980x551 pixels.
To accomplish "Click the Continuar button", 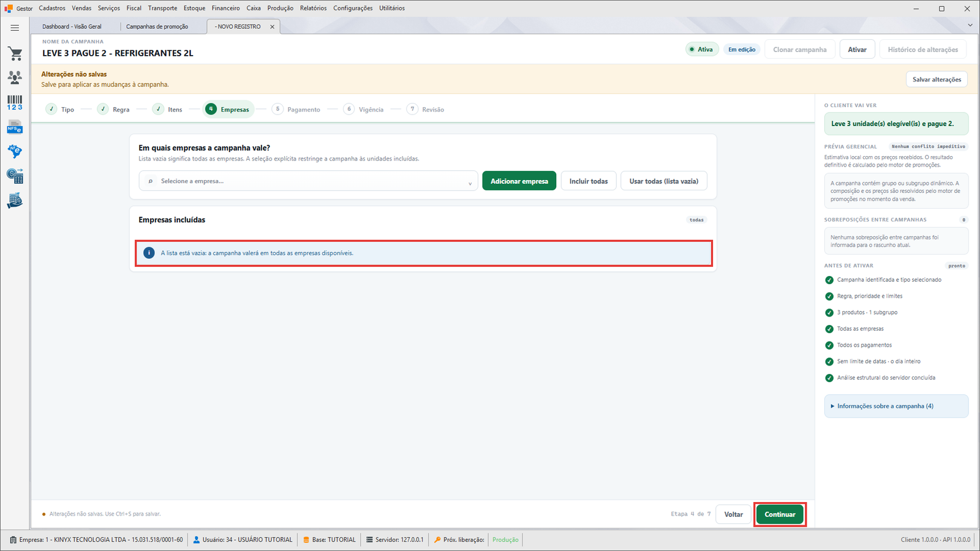I will tap(780, 514).
